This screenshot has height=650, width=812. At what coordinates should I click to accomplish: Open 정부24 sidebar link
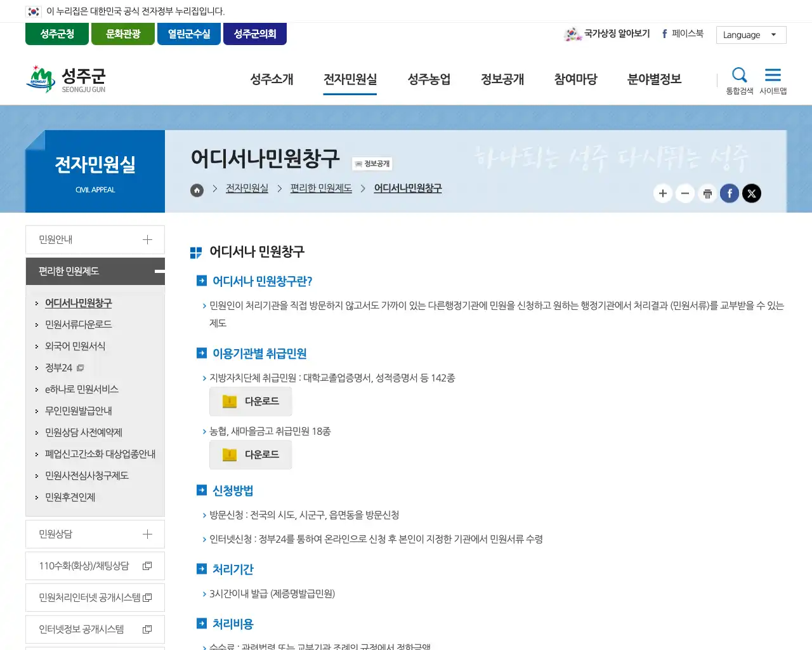(64, 368)
